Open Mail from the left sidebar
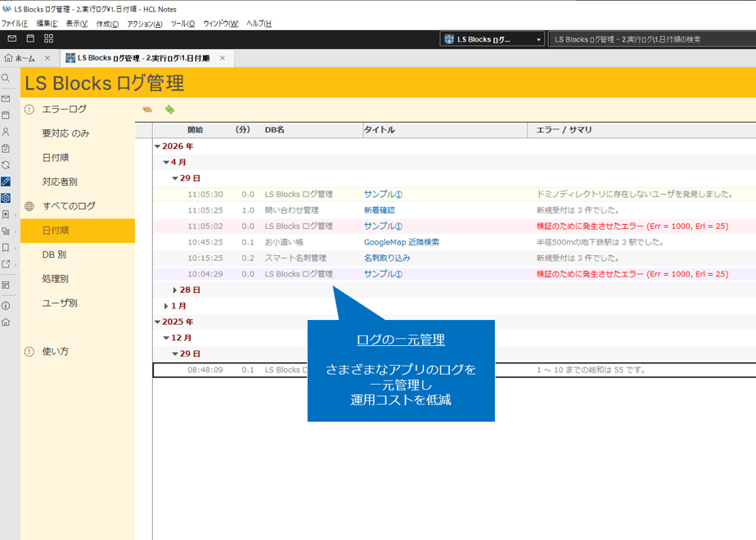The height and width of the screenshot is (540, 756). click(6, 99)
